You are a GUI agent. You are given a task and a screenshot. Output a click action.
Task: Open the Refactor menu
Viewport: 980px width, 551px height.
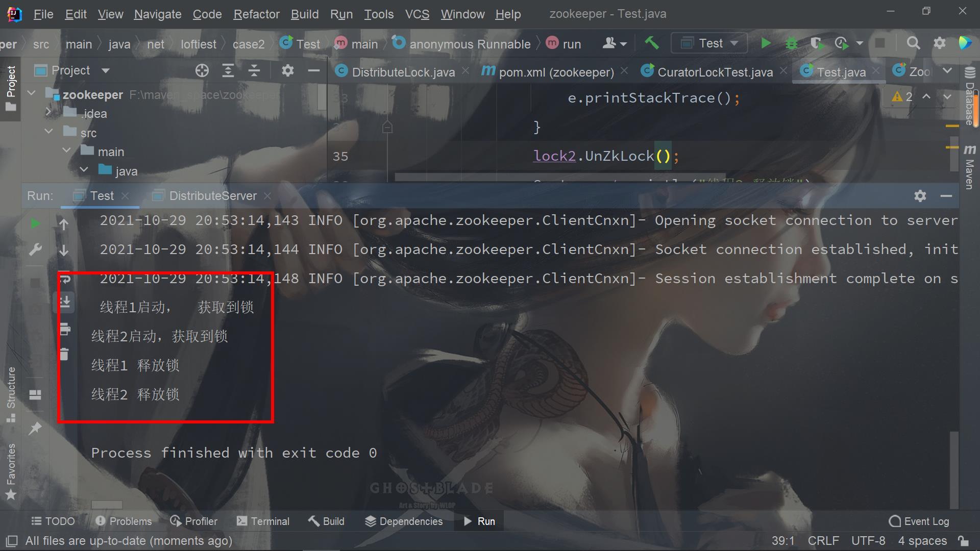point(256,14)
